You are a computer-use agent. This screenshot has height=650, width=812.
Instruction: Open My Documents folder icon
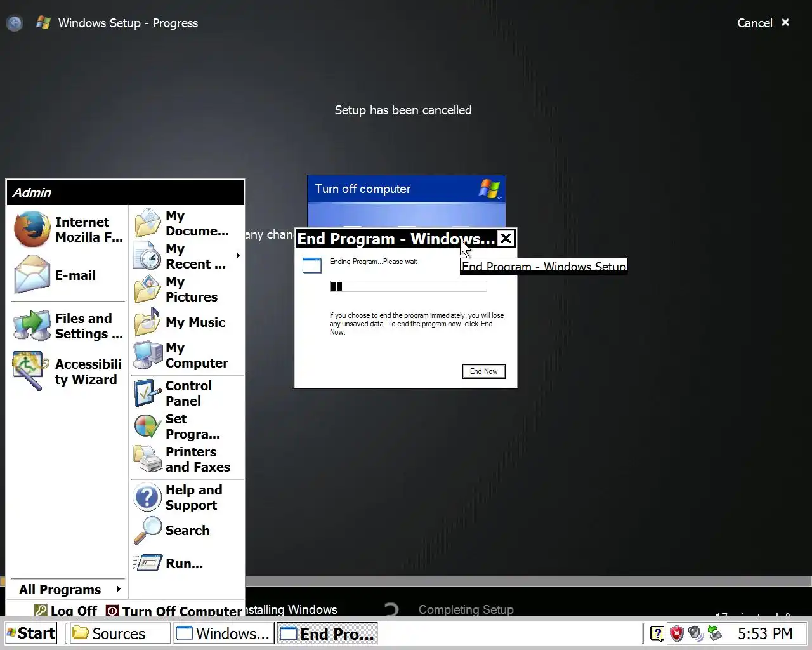pos(147,223)
